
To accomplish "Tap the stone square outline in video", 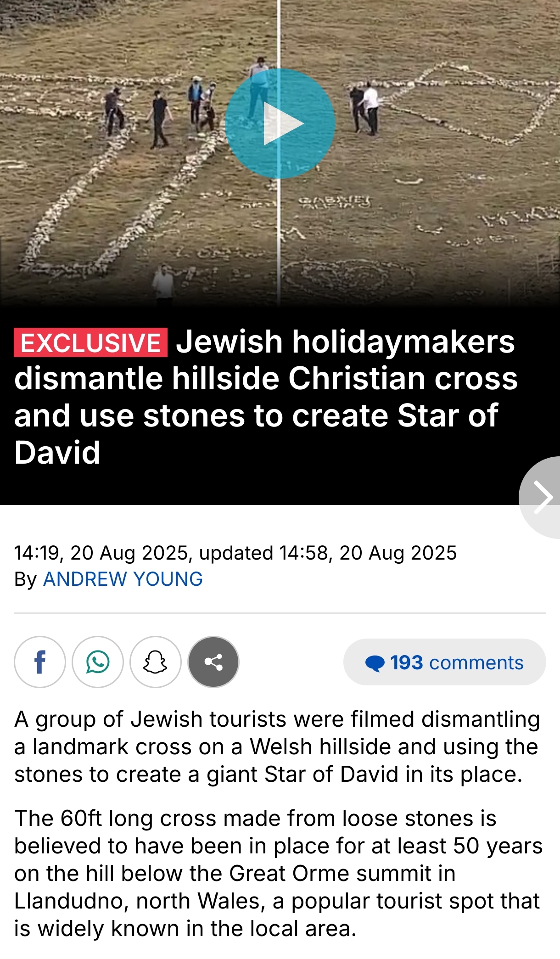I will (x=473, y=103).
